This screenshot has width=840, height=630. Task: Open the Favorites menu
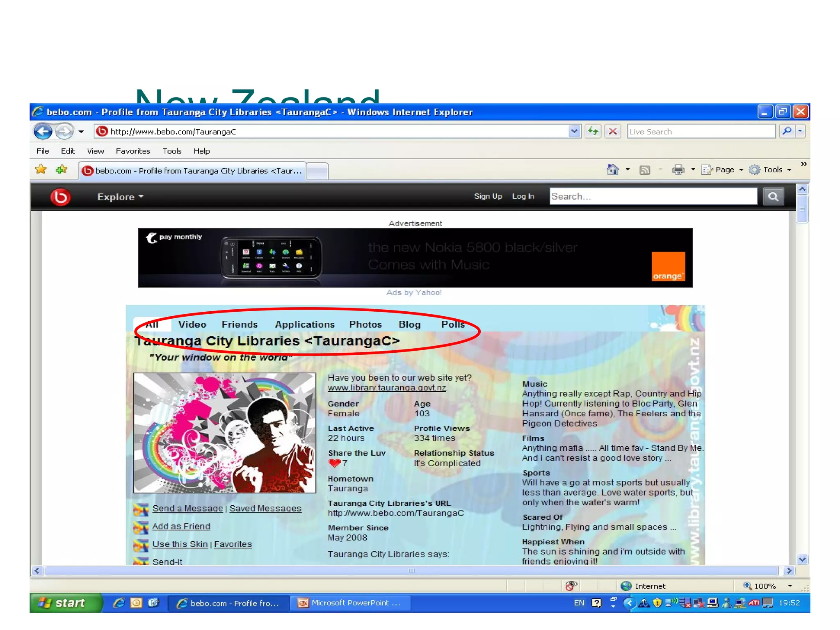(133, 151)
